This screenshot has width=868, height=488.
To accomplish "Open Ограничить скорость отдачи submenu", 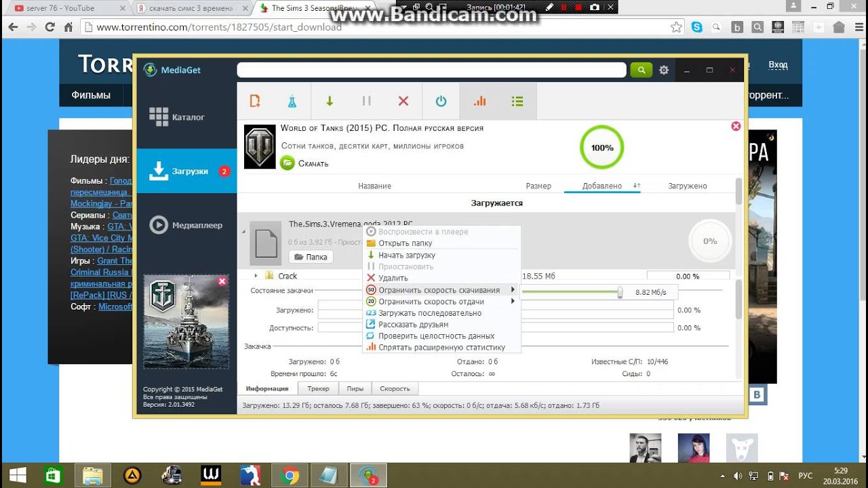I will 441,302.
